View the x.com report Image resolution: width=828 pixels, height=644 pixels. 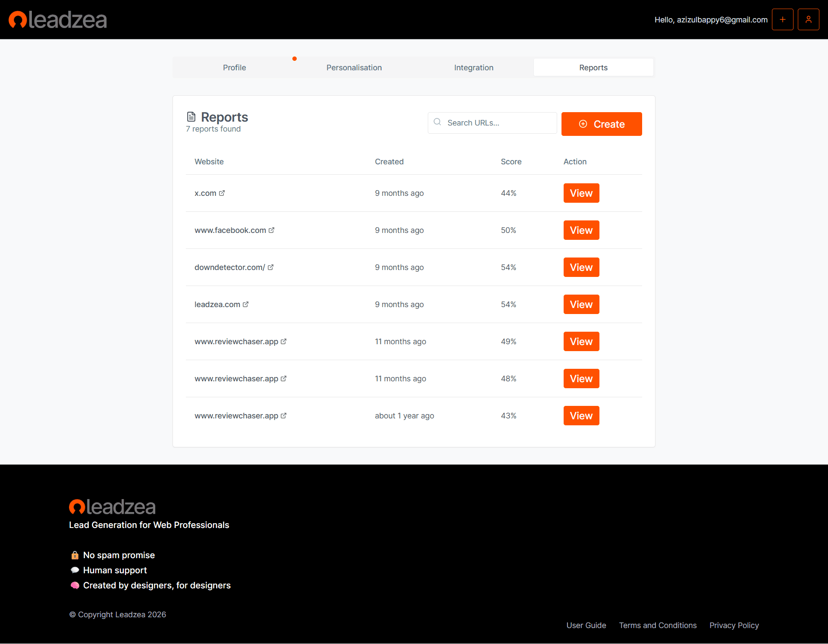point(581,193)
